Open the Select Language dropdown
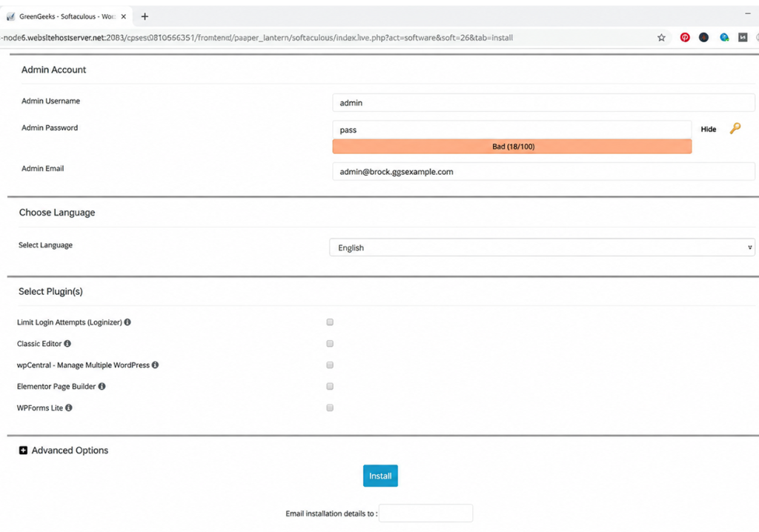 click(x=542, y=248)
